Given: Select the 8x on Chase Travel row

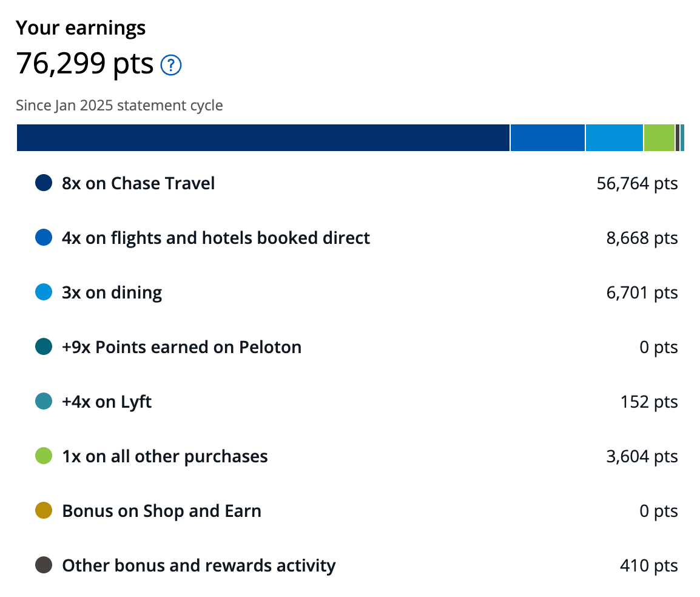Looking at the screenshot, I should (x=138, y=183).
